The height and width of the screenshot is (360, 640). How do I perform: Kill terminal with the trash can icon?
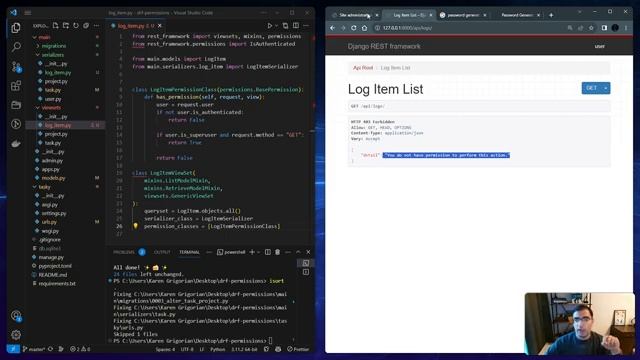tap(278, 252)
